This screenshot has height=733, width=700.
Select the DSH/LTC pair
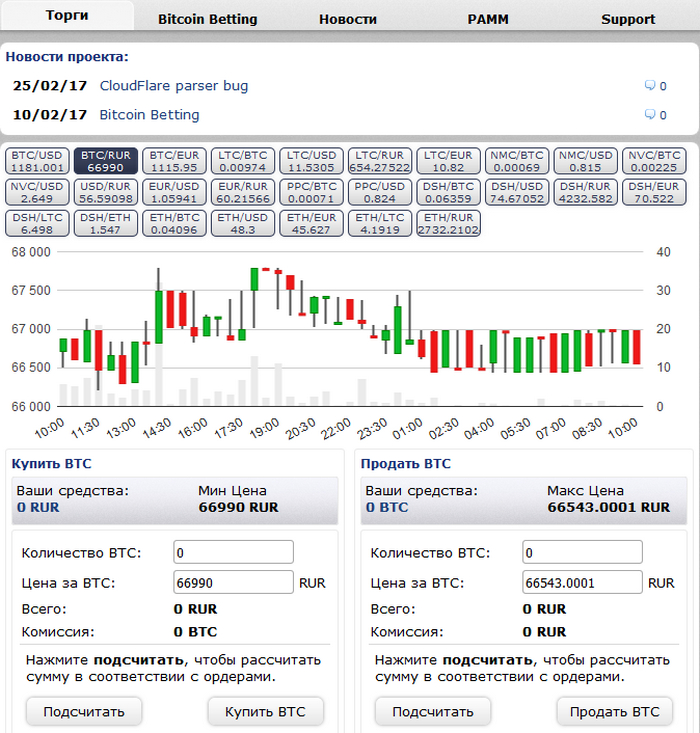click(x=37, y=223)
